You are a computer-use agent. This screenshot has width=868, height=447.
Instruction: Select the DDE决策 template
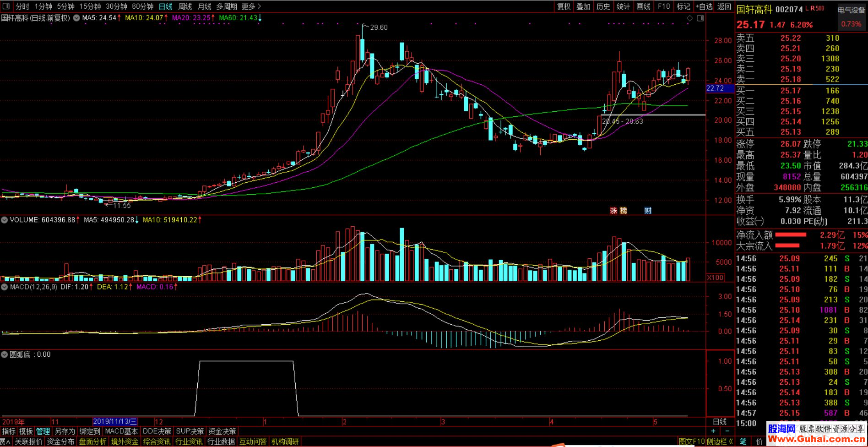(x=157, y=431)
